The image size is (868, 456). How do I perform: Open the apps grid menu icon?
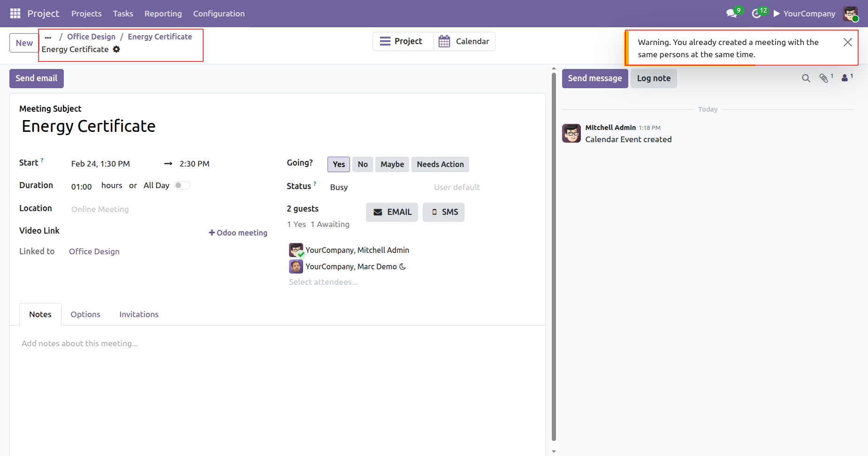click(15, 14)
